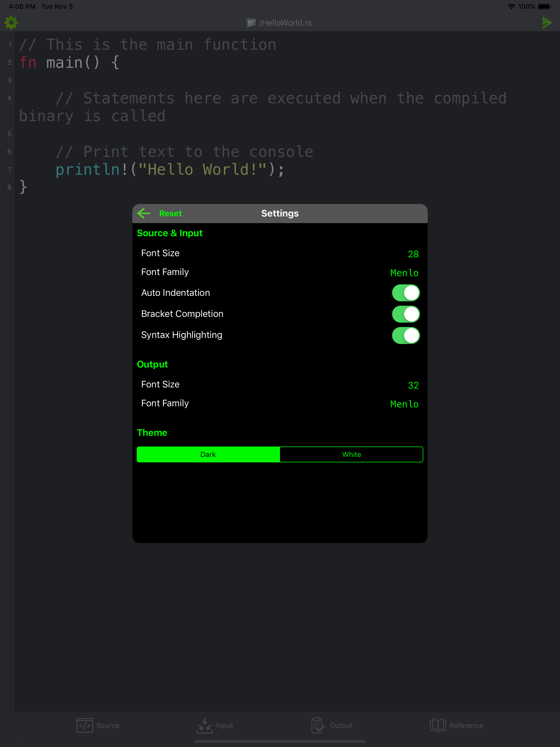Click the Source tab code icon
This screenshot has width=560, height=747.
click(x=84, y=725)
